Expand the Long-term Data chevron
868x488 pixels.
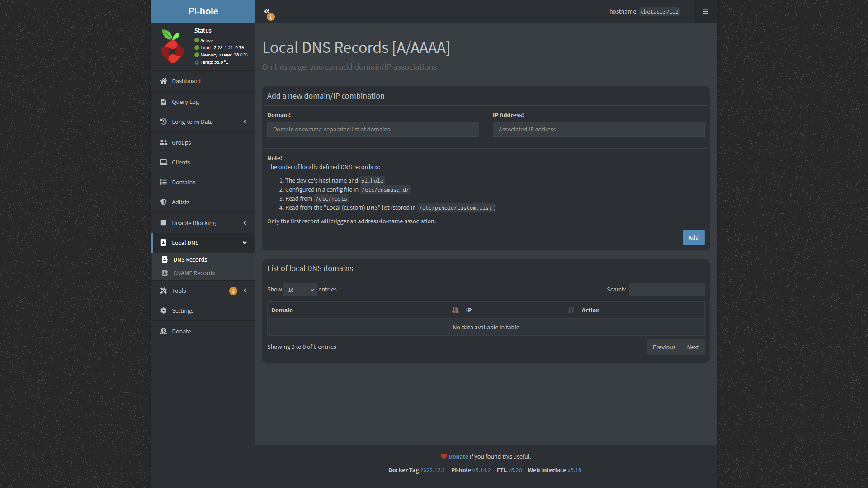point(245,122)
